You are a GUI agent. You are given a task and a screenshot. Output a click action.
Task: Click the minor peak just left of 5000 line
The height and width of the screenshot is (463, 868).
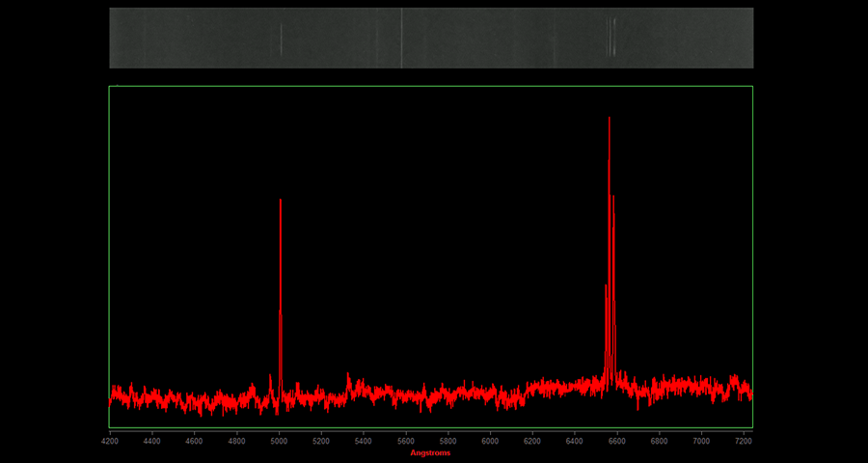pos(270,377)
